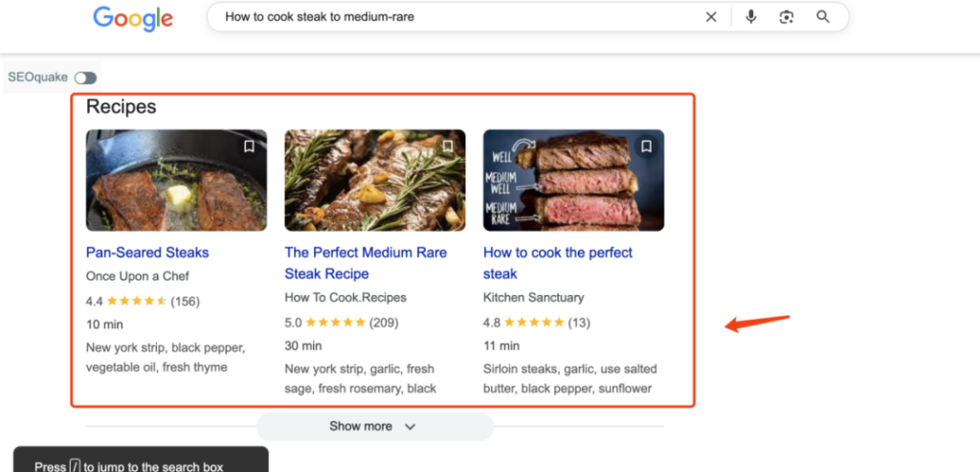Clear the search query with X icon

(711, 17)
